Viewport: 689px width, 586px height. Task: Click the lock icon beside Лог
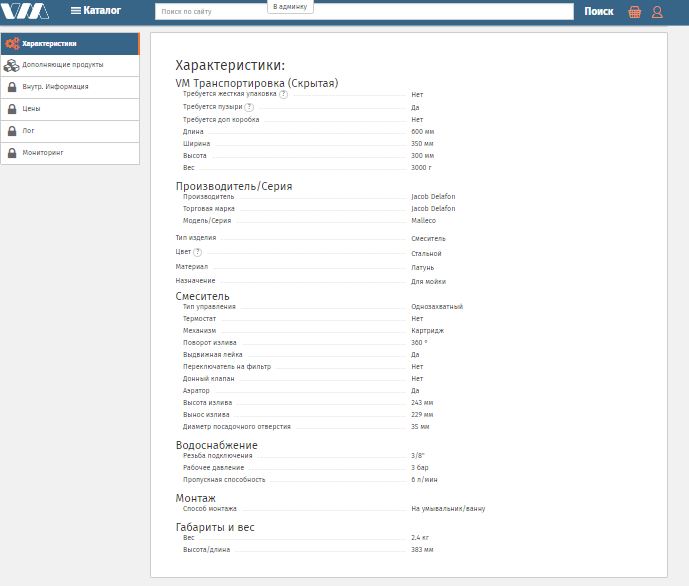[x=12, y=130]
